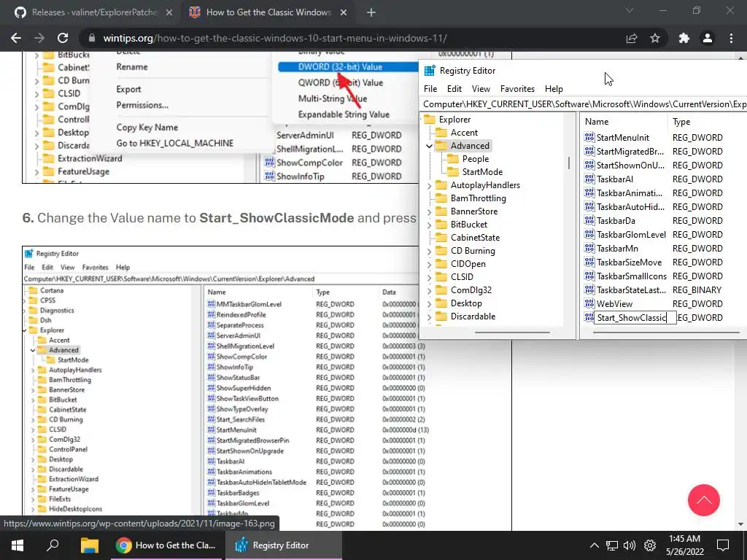Click the red scroll-to-top button
This screenshot has height=560, width=747.
pyautogui.click(x=704, y=500)
